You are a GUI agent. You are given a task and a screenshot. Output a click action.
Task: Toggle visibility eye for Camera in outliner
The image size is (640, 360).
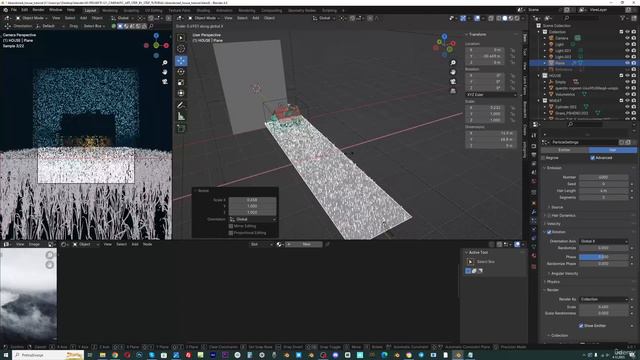coord(627,38)
